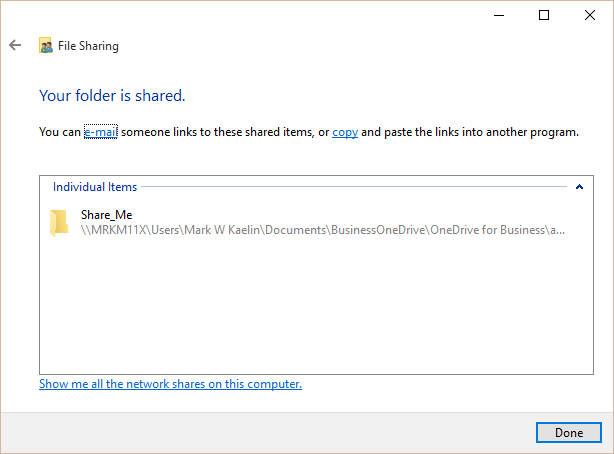614x454 pixels.
Task: Click empty space in the shared items list
Action: pyautogui.click(x=316, y=307)
